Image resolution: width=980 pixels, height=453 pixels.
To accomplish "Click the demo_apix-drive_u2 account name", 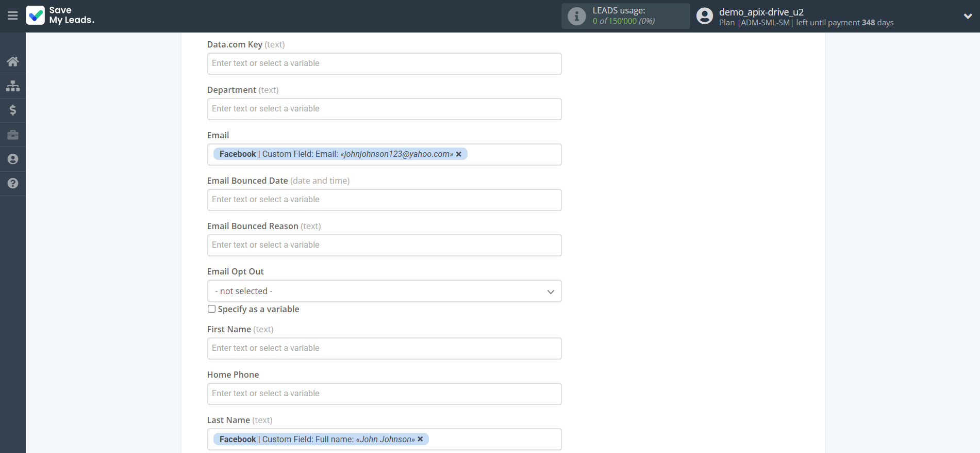I will (761, 12).
